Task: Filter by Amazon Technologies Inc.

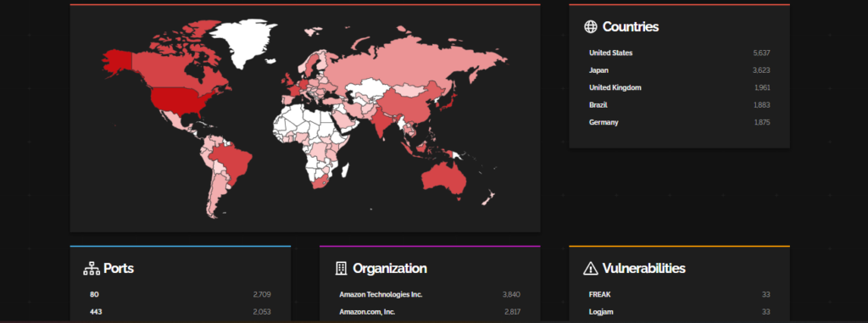Action: pyautogui.click(x=381, y=295)
